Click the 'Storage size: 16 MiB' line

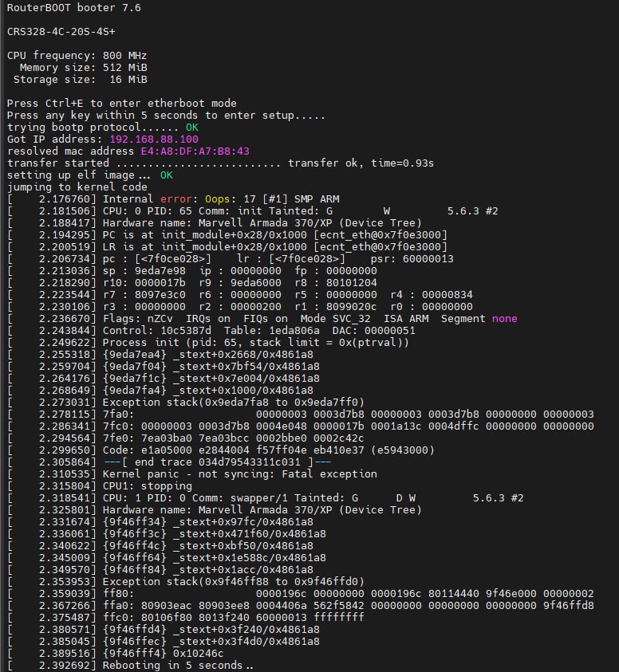click(81, 80)
